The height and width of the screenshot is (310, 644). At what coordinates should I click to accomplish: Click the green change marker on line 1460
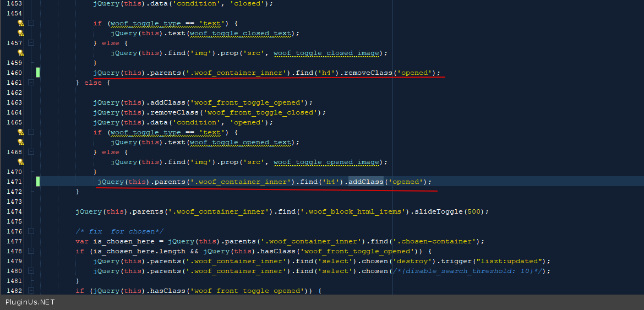point(37,73)
